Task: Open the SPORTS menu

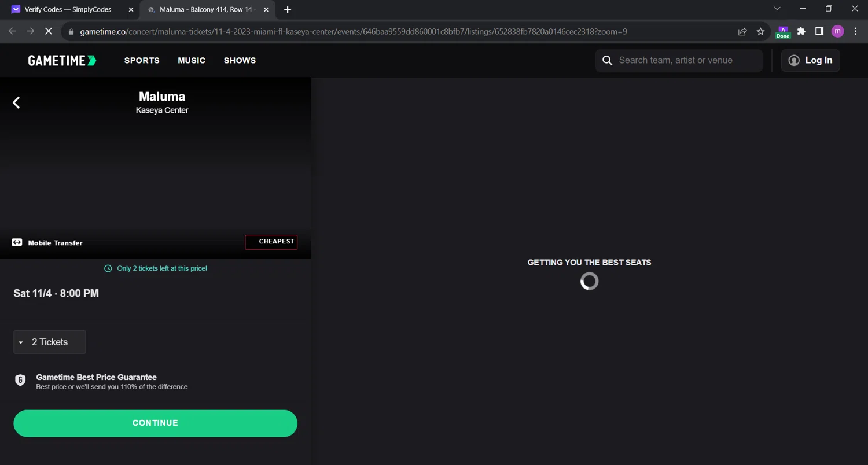Action: coord(142,60)
